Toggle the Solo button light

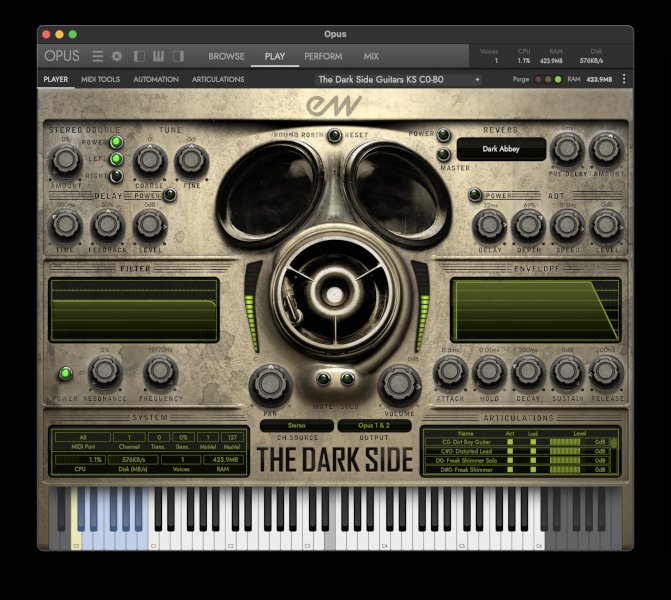[x=347, y=378]
